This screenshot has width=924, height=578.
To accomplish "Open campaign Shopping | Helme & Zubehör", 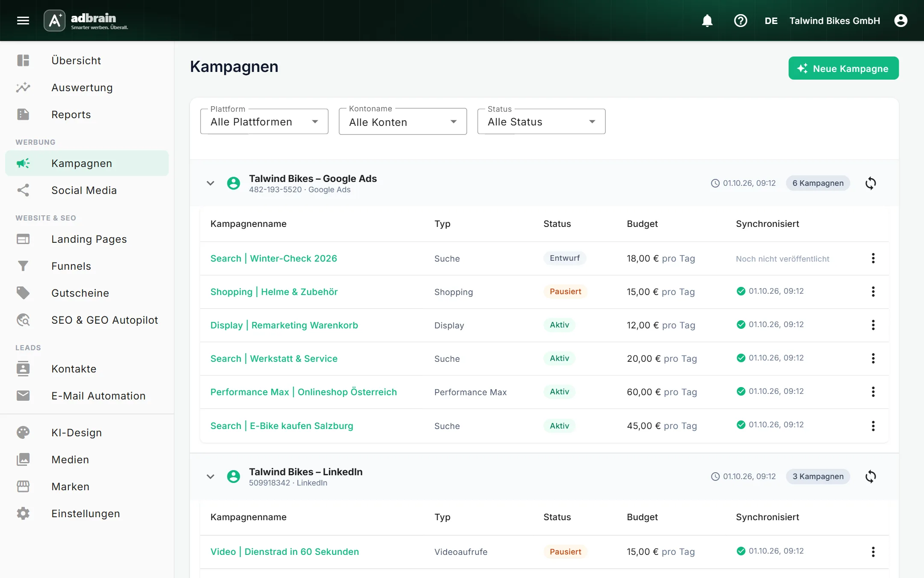I will (274, 292).
